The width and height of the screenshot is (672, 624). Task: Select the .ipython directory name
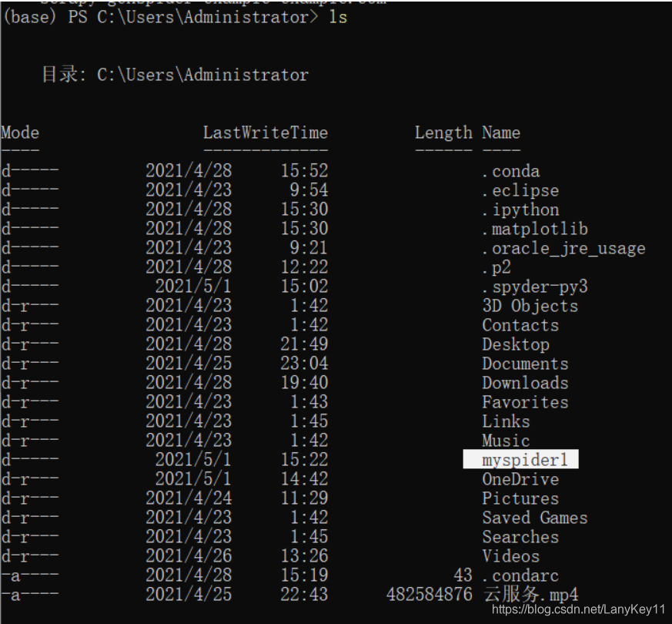pos(520,210)
